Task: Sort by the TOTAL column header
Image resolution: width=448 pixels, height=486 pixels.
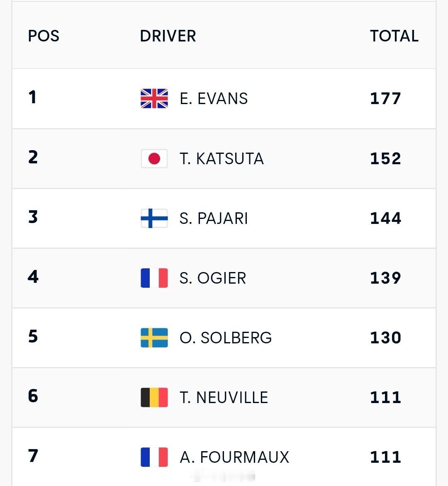Action: point(394,36)
